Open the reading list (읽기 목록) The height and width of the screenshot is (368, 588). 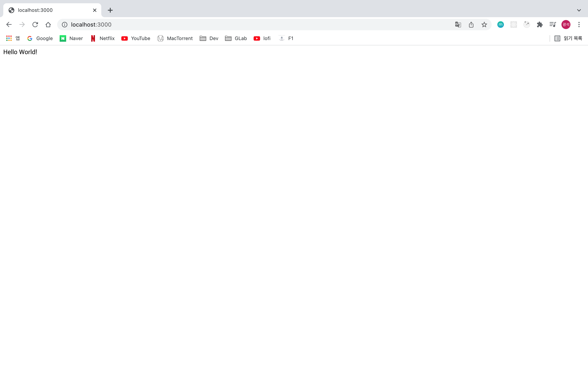point(568,38)
